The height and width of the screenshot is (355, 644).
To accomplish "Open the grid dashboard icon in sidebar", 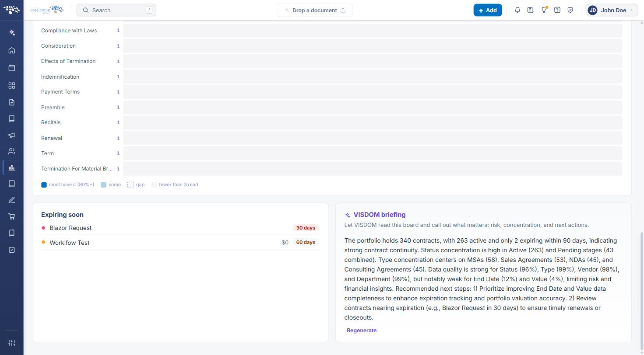I will tap(12, 86).
